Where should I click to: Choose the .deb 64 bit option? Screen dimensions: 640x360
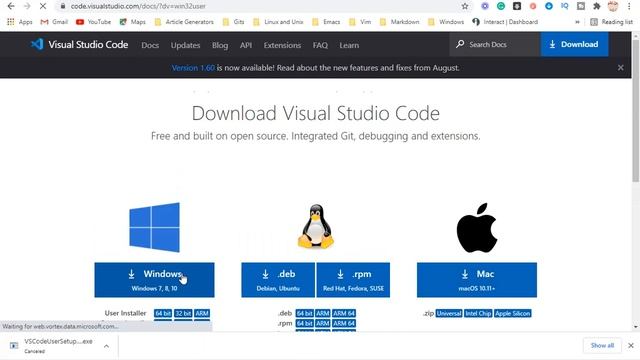[304, 313]
